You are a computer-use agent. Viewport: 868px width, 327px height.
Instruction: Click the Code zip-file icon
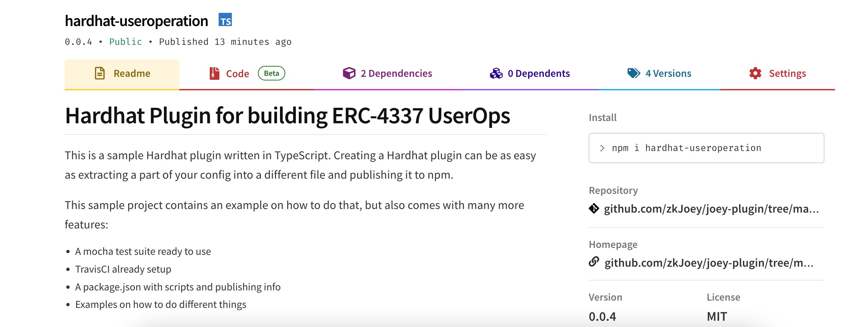coord(214,73)
